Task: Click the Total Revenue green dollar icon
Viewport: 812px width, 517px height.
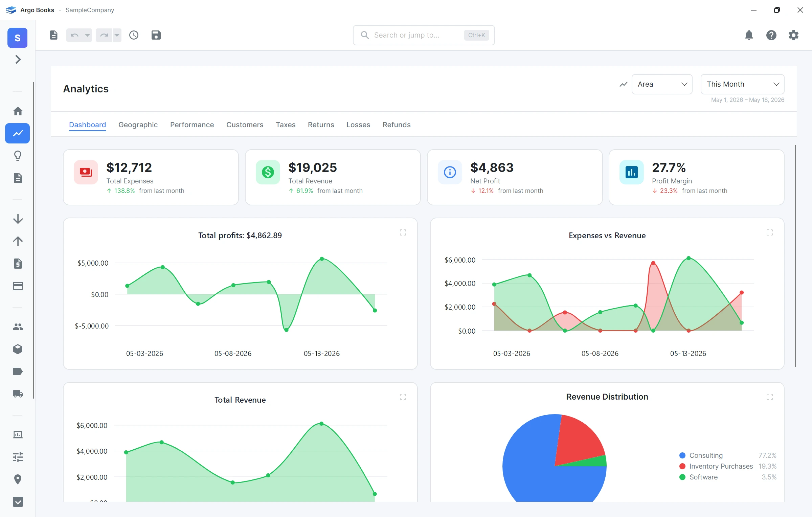Action: pyautogui.click(x=268, y=172)
